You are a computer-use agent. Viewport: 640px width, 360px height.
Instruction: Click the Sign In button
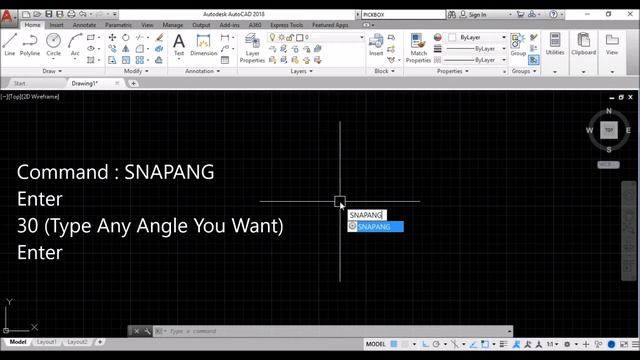(x=473, y=14)
